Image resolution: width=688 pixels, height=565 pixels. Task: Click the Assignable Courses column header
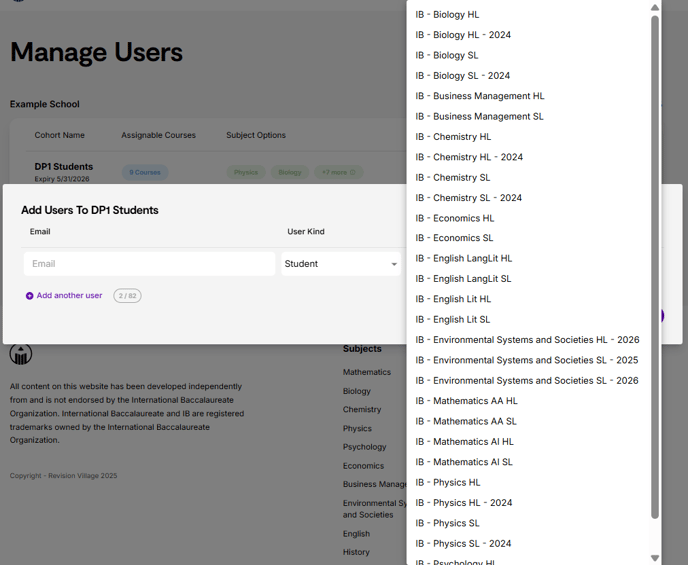pyautogui.click(x=158, y=135)
